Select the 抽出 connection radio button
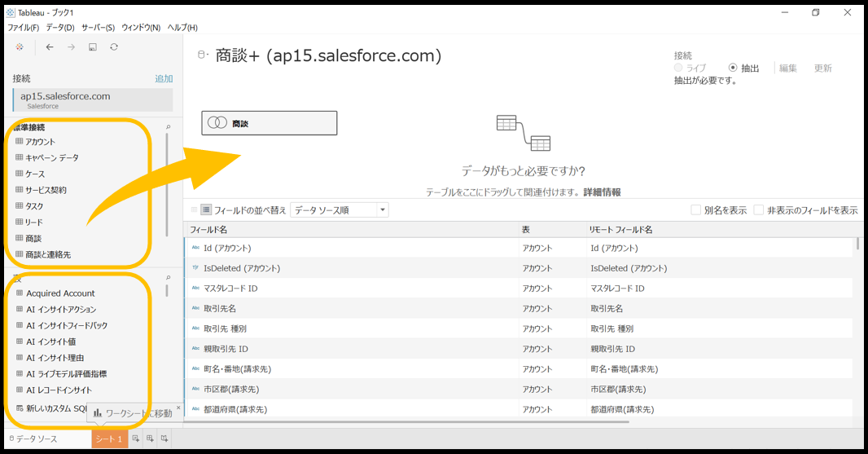868x454 pixels. pyautogui.click(x=733, y=68)
